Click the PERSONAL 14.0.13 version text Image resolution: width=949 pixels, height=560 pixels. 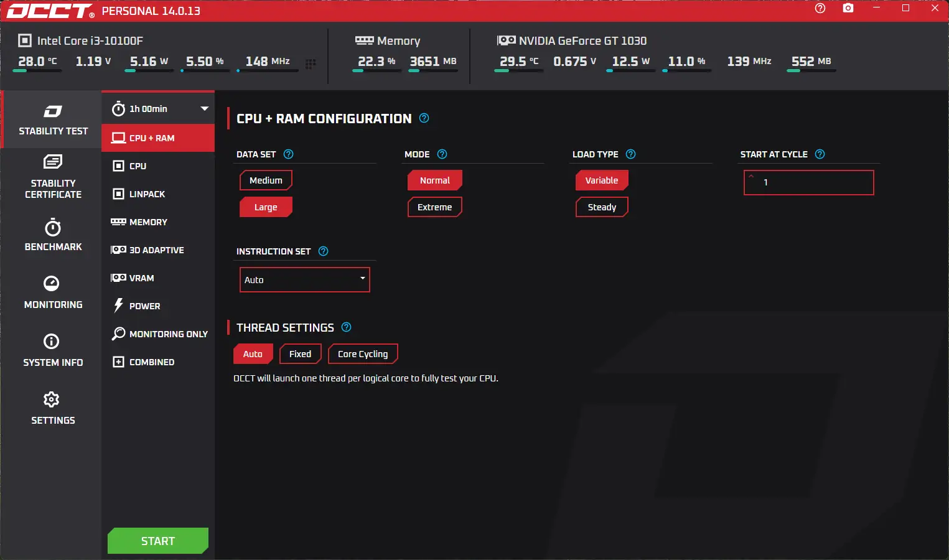(151, 11)
